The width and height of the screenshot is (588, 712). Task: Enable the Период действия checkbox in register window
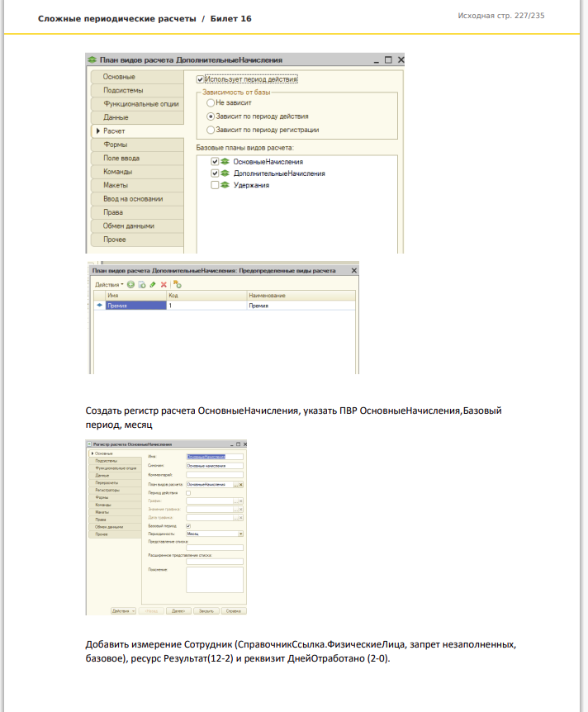188,493
